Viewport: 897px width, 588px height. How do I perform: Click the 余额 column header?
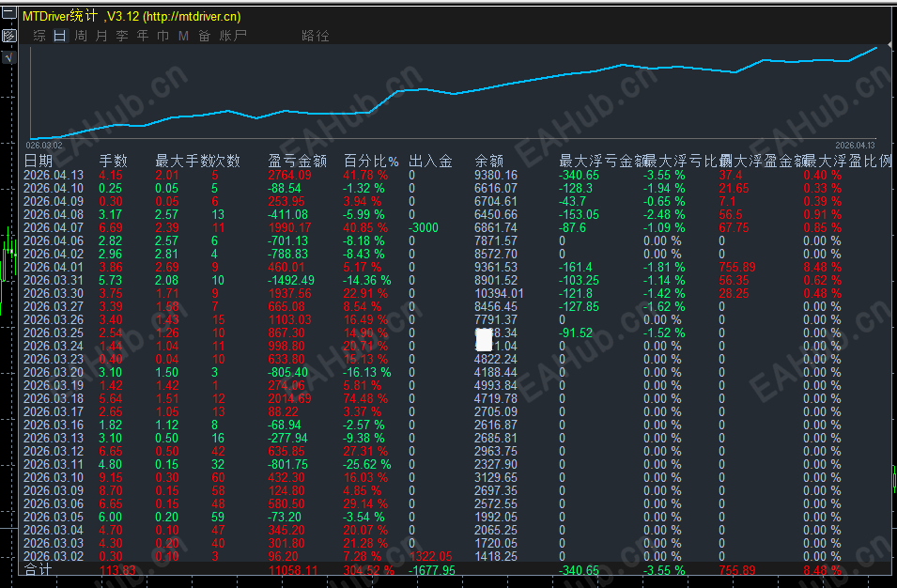489,161
